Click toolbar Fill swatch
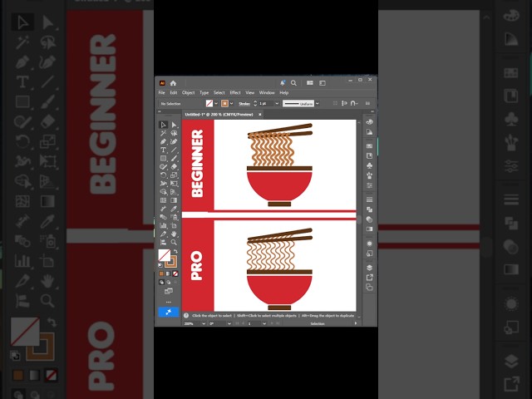 (x=165, y=255)
